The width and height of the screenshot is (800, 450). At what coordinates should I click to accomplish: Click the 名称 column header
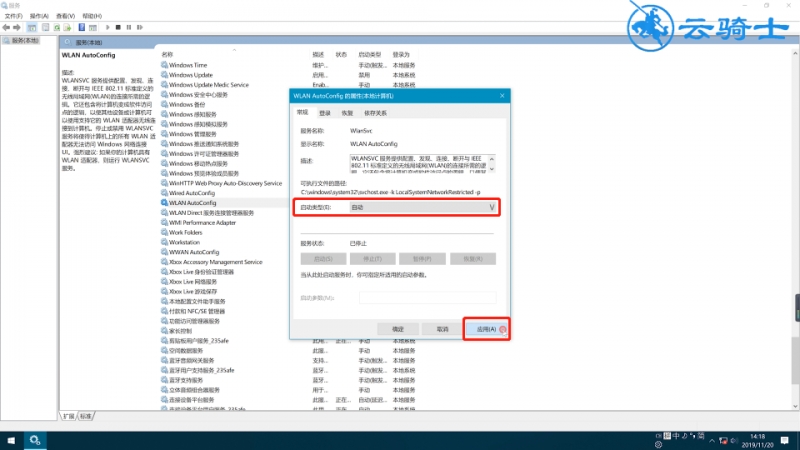click(x=167, y=55)
